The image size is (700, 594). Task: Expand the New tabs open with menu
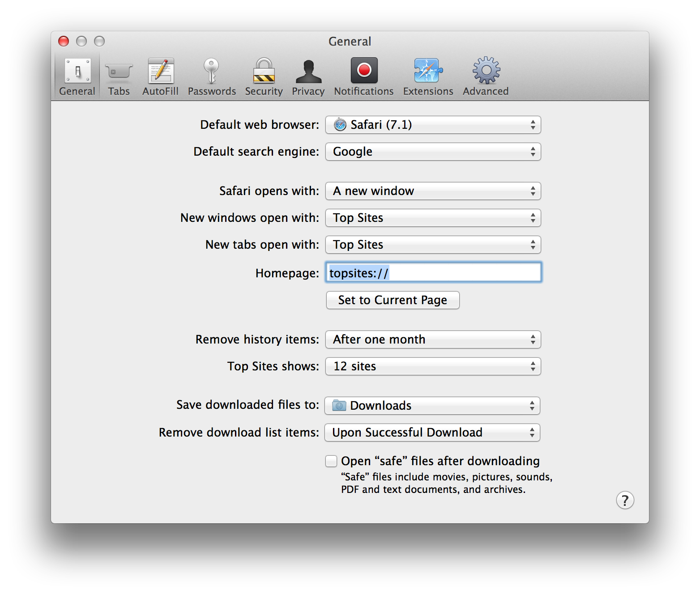[433, 245]
